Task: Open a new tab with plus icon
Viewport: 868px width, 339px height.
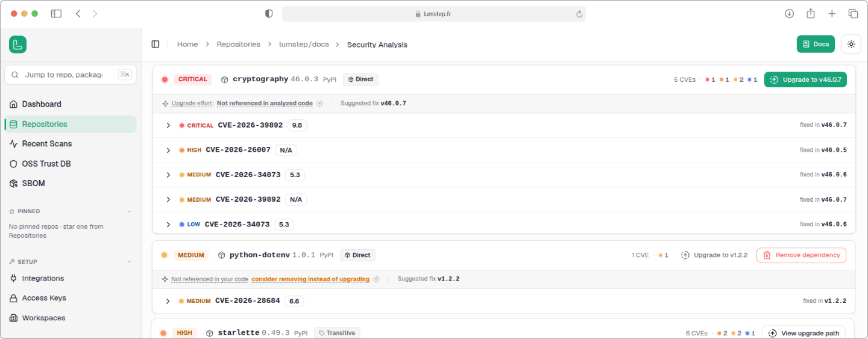Action: click(832, 13)
